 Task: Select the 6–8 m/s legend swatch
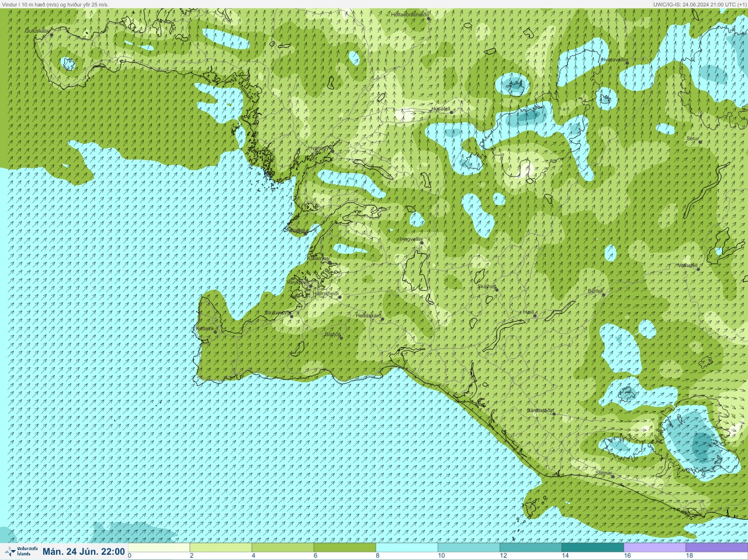[345, 548]
